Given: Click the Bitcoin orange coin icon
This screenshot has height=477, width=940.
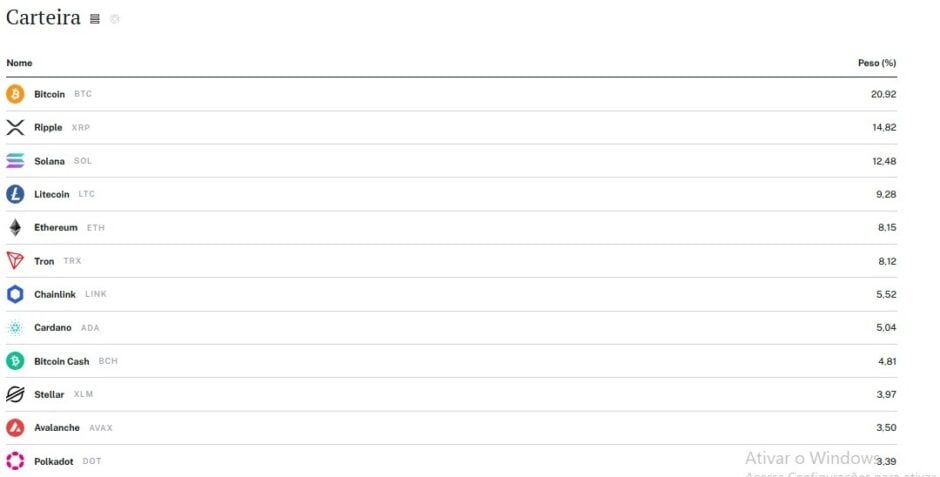Looking at the screenshot, I should pyautogui.click(x=15, y=94).
